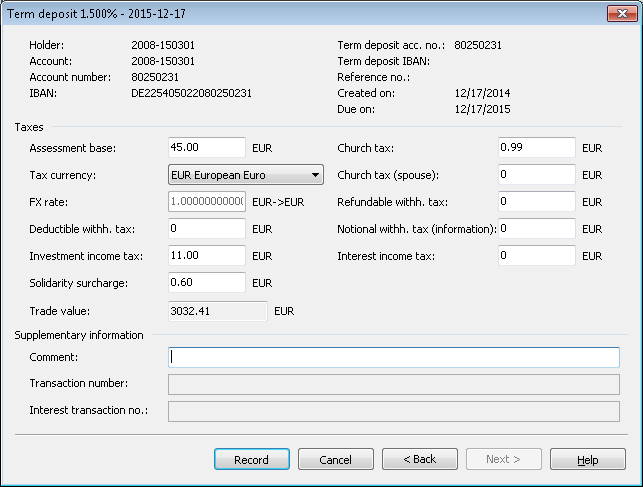The image size is (643, 487).
Task: Click the Notional withh. tax field
Action: click(x=536, y=229)
